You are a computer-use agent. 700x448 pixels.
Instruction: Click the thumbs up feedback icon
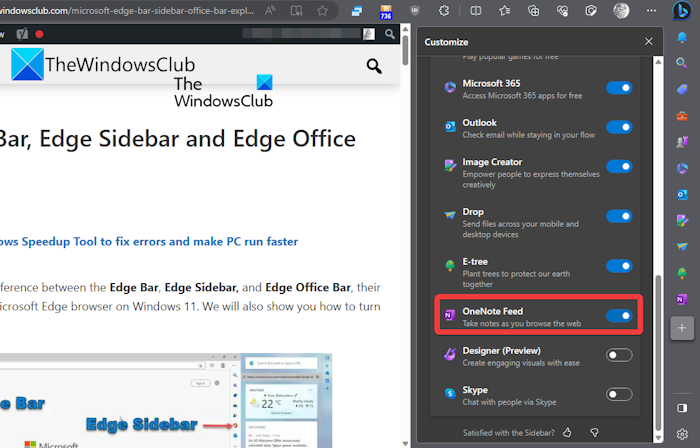click(x=567, y=432)
